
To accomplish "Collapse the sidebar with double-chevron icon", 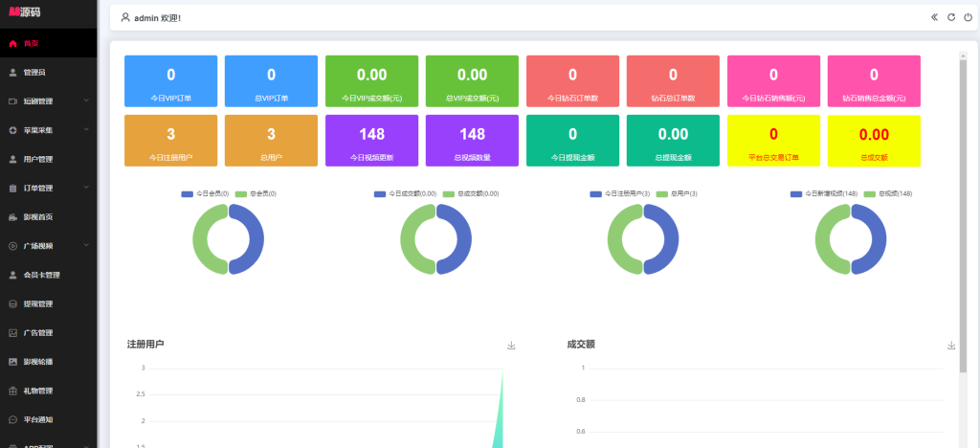I will coord(935,17).
